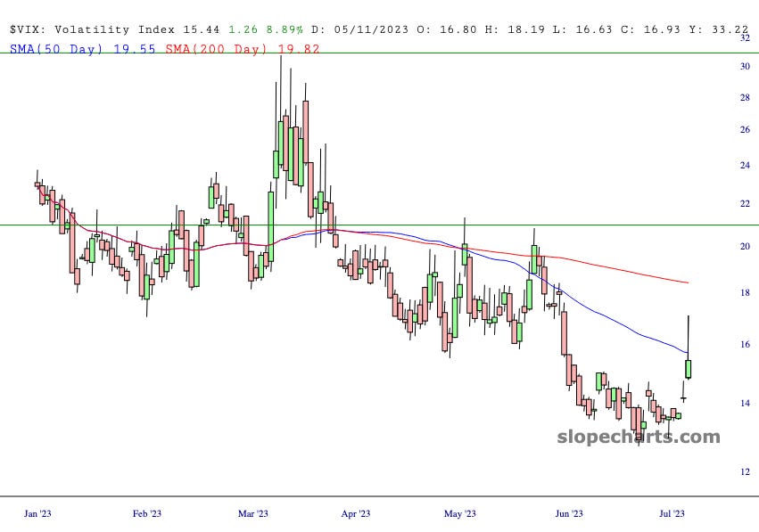
Task: Click the Y: 33.22 cursor value
Action: coord(719,29)
